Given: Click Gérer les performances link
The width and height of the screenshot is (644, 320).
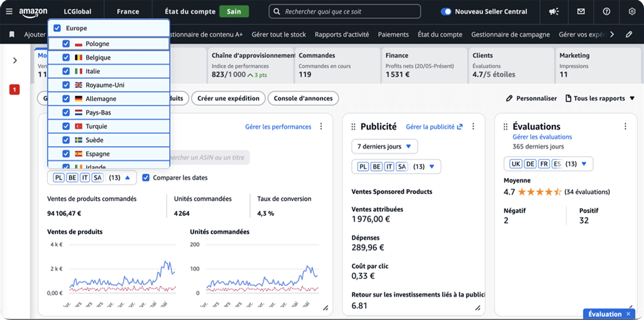Looking at the screenshot, I should point(278,126).
